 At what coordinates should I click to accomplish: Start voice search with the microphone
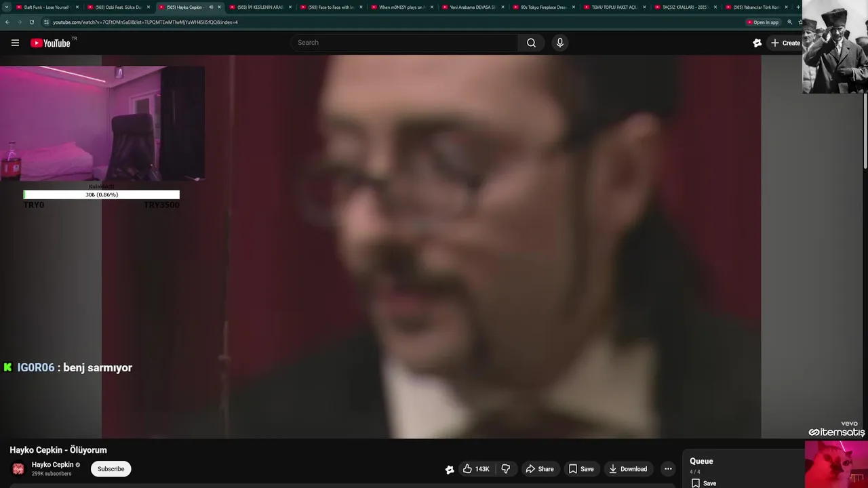(x=559, y=43)
